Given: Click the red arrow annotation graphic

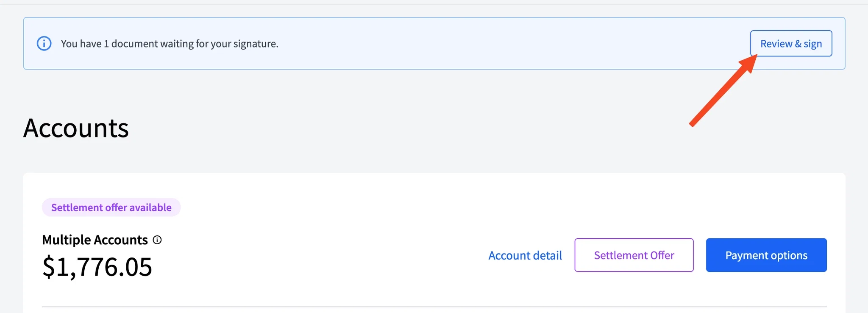Looking at the screenshot, I should pos(723,90).
